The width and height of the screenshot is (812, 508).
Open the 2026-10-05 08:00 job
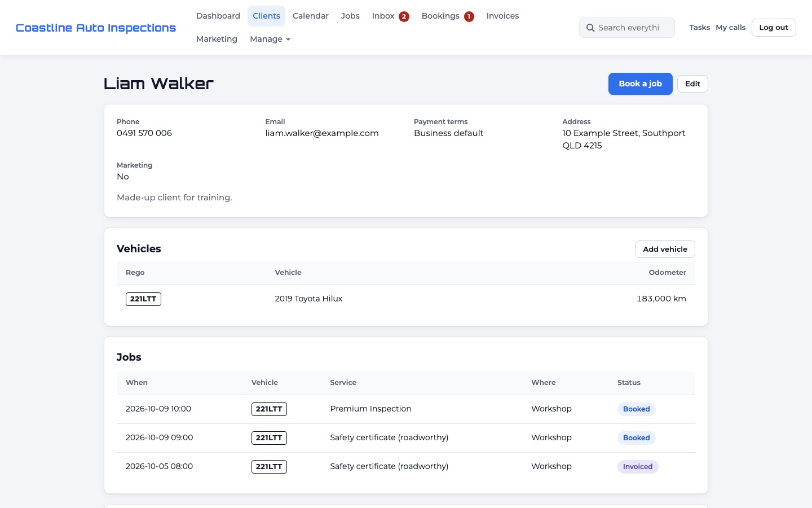[406, 467]
